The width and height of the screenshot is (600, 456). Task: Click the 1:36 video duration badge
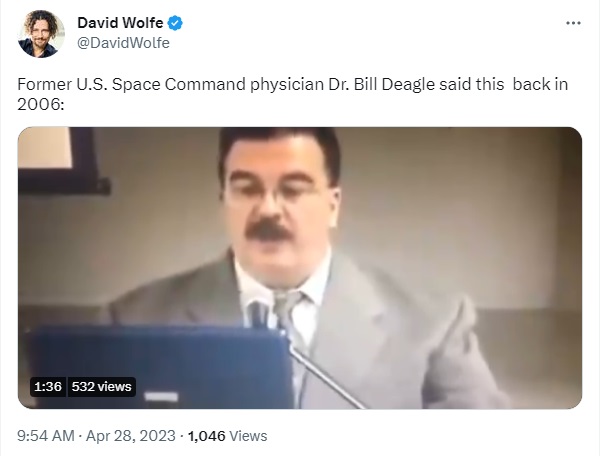click(x=48, y=386)
